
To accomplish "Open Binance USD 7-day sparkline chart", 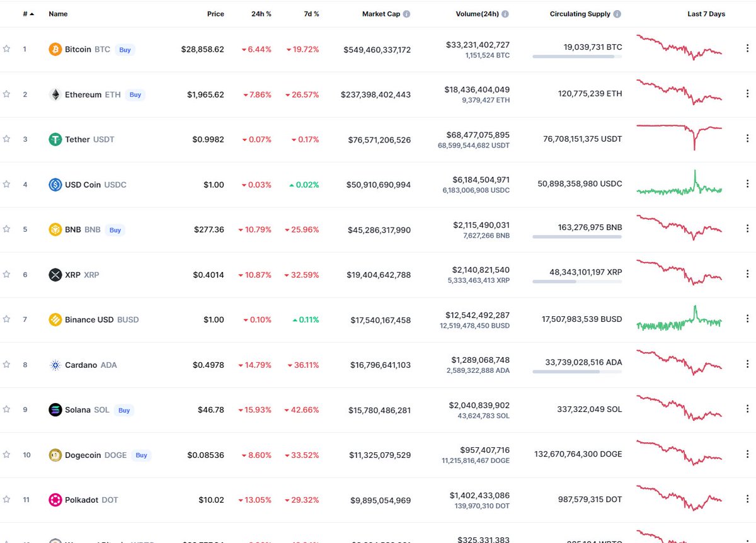I will (679, 319).
